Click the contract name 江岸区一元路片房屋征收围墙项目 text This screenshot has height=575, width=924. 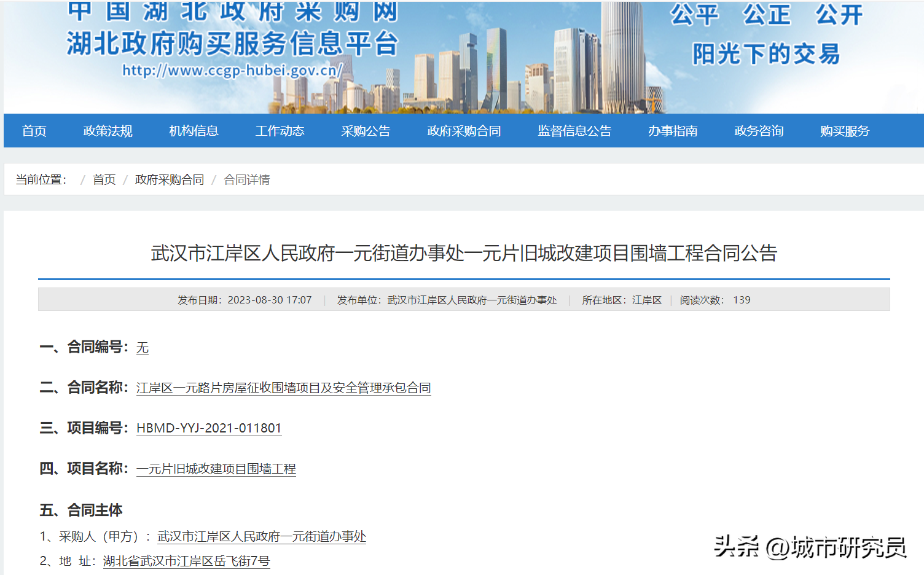click(x=283, y=388)
